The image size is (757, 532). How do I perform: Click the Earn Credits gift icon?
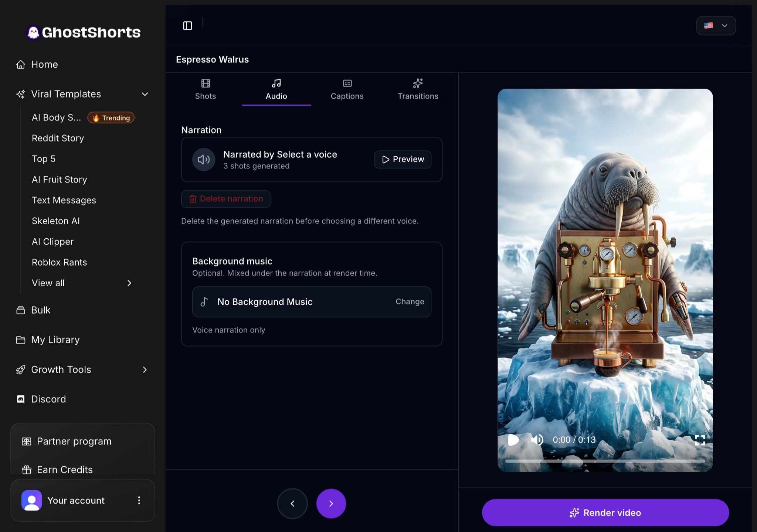[x=27, y=470]
